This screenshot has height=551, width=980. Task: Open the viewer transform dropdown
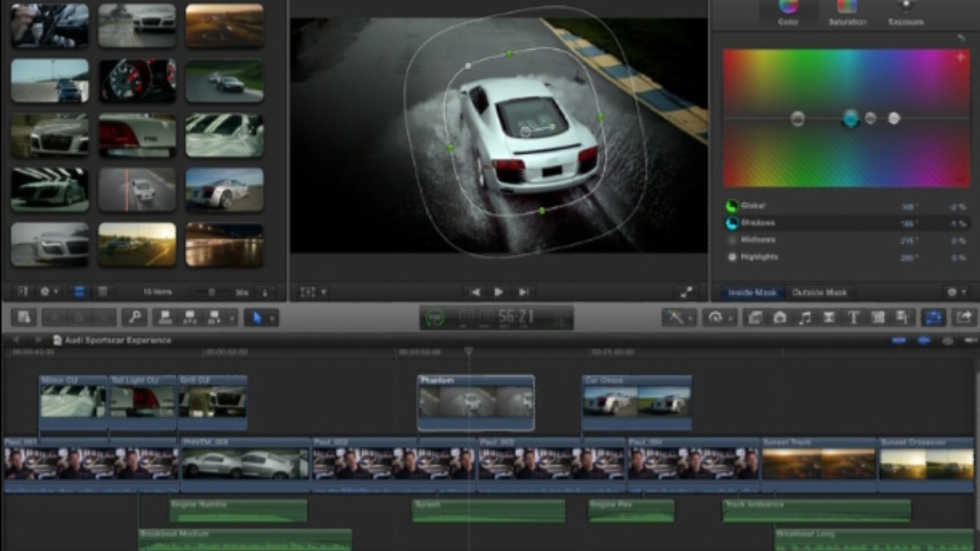coord(313,292)
